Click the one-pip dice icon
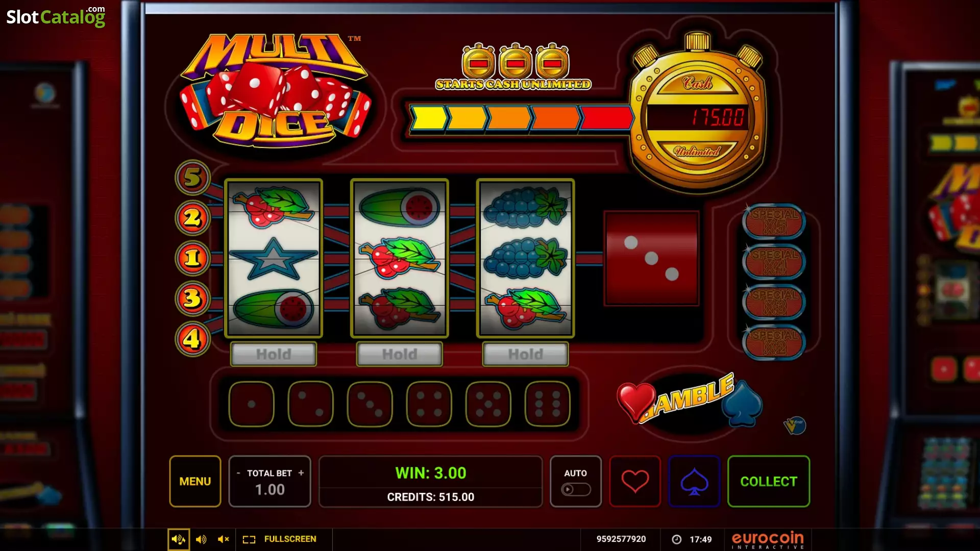 pos(251,404)
